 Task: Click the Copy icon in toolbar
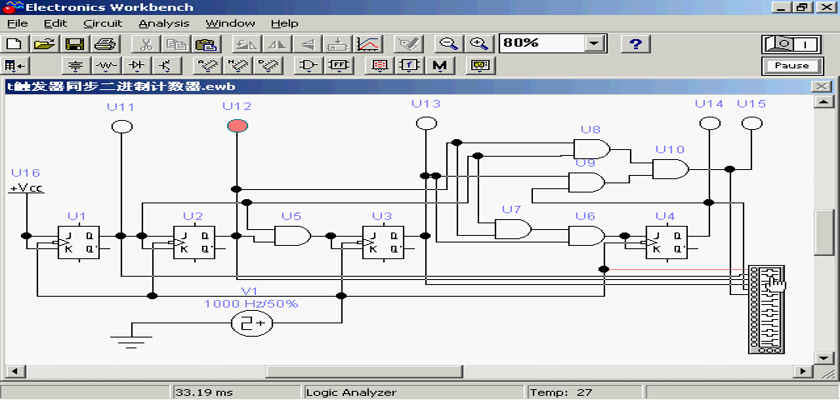[175, 44]
